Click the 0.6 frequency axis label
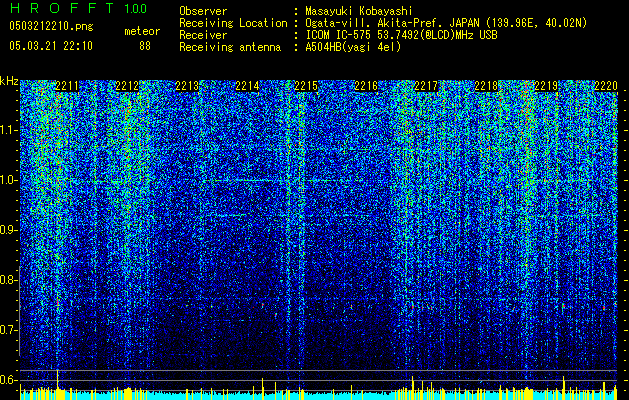Viewport: 629px width, 400px height. 9,380
